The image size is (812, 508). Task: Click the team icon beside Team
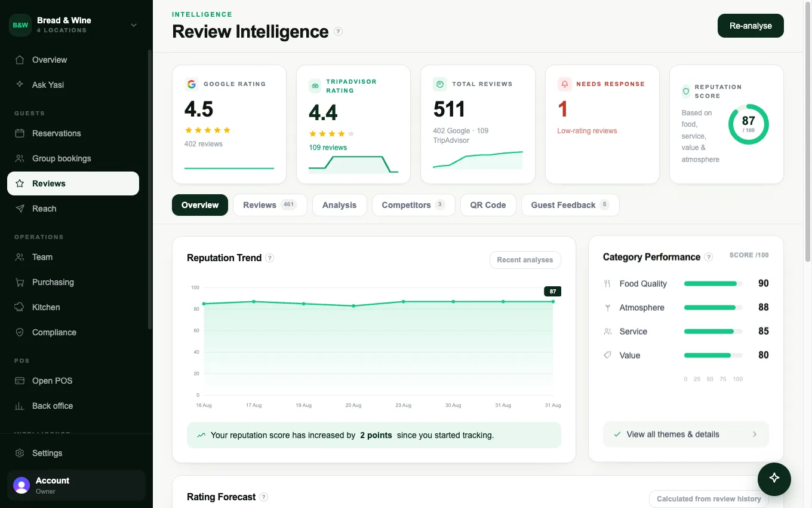click(20, 257)
